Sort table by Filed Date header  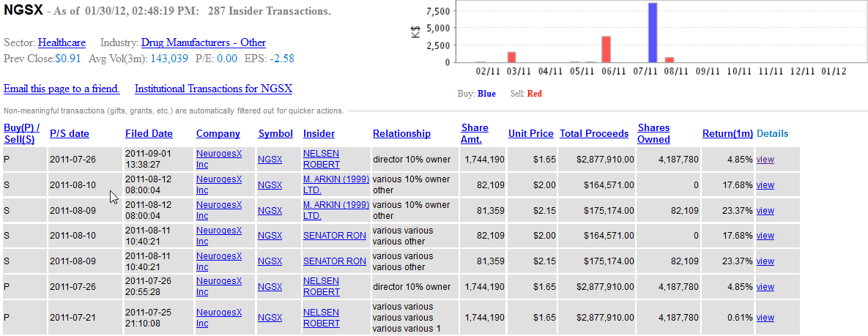(x=149, y=133)
